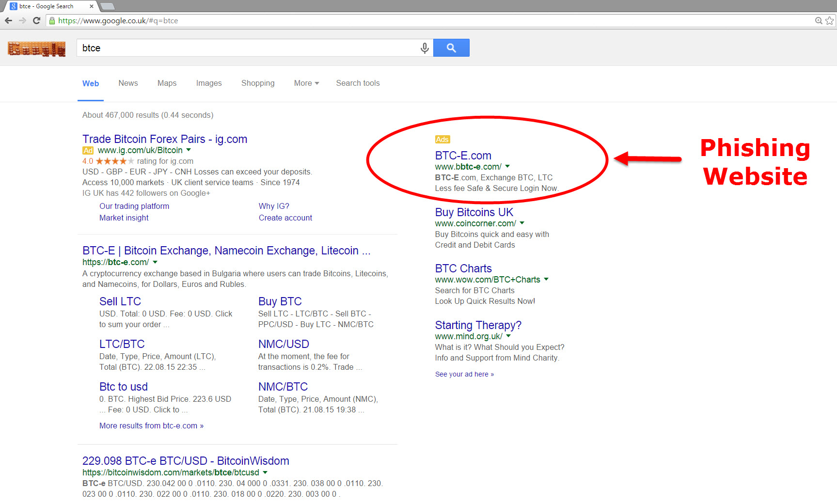Open the 'LTC/BTC' sitelink
This screenshot has width=837, height=504.
pos(122,344)
